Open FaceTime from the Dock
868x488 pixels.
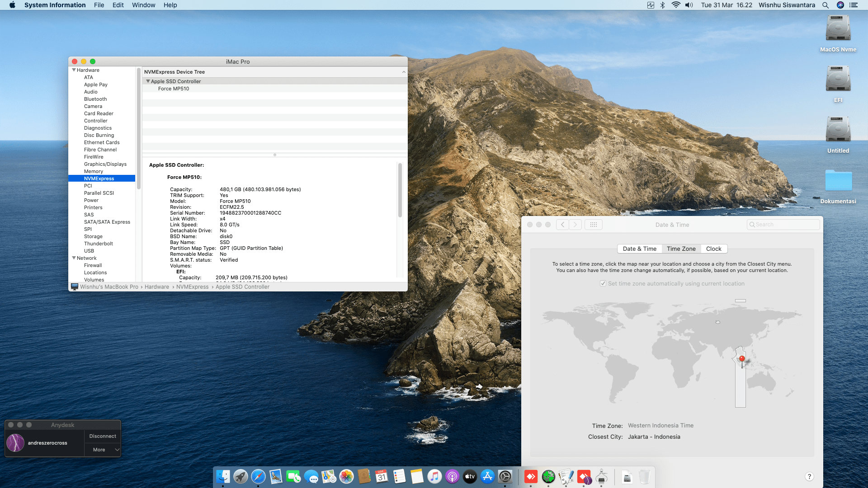click(293, 476)
